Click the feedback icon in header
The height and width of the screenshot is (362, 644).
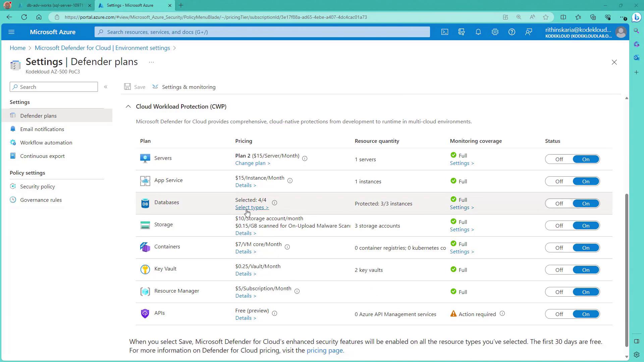(529, 32)
